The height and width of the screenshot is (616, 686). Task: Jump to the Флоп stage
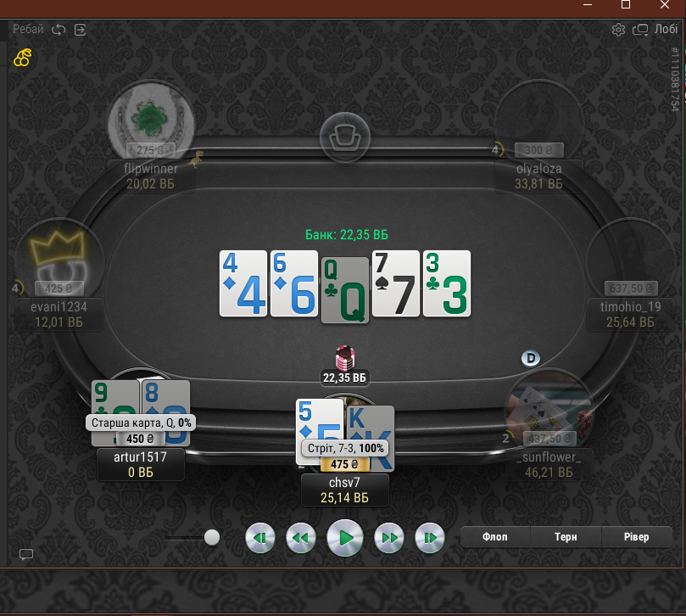(495, 537)
